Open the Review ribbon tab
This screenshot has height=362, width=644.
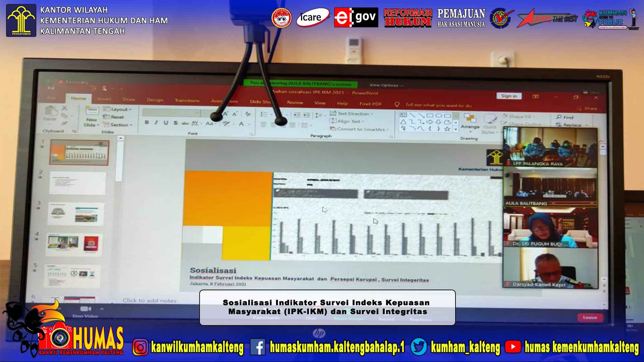[x=295, y=103]
